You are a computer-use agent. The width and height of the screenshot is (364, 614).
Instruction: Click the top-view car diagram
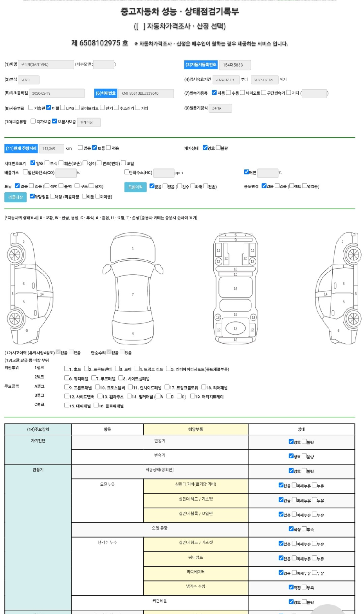coord(133,288)
